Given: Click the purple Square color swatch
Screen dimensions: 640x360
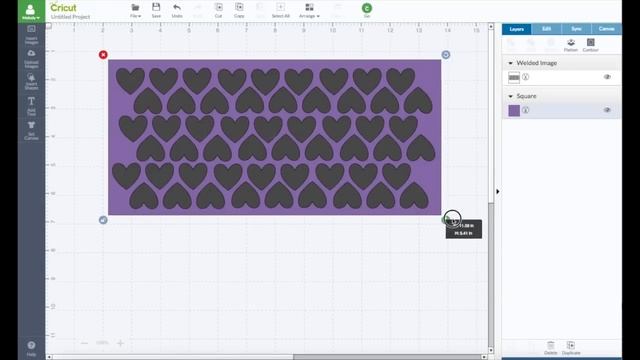Looking at the screenshot, I should pos(514,110).
